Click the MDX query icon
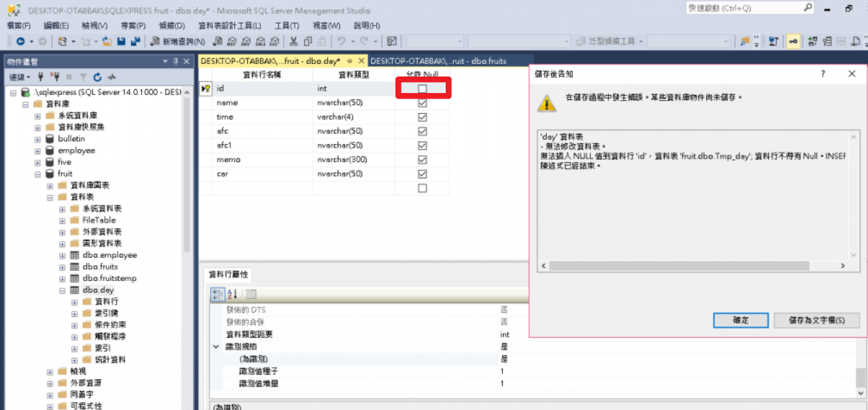Viewport: 868px width, 410px height. (231, 41)
